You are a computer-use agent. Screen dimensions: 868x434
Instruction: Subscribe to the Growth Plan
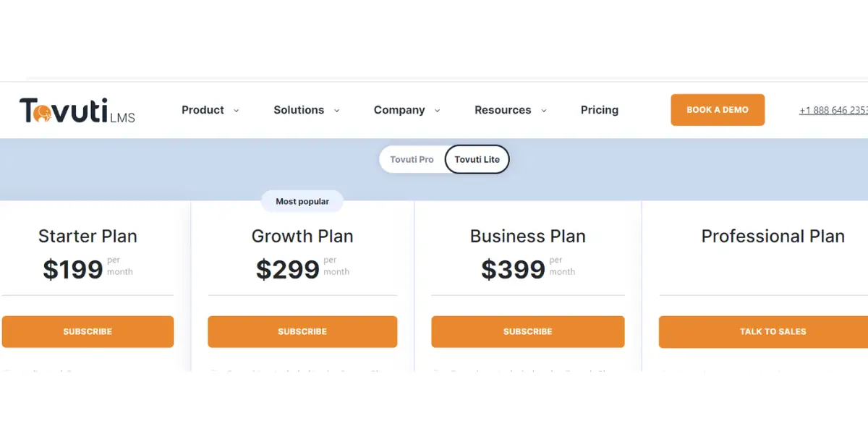[x=302, y=331]
